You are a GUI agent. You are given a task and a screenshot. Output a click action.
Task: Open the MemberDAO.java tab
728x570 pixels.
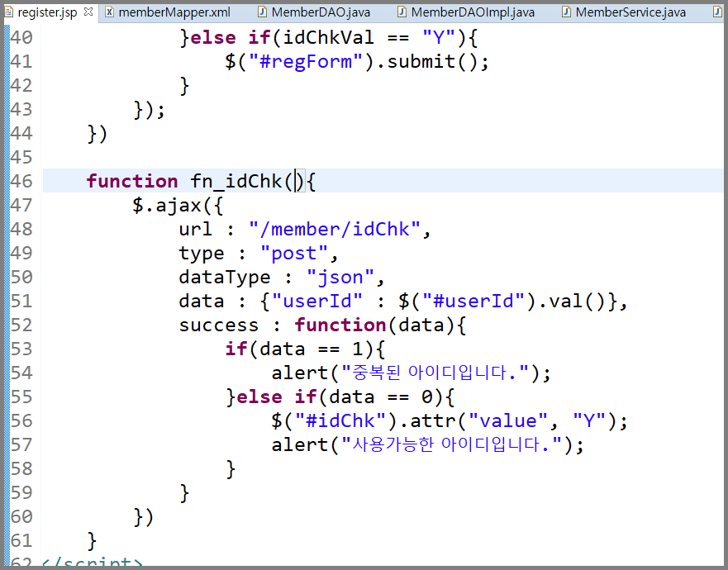[x=321, y=12]
